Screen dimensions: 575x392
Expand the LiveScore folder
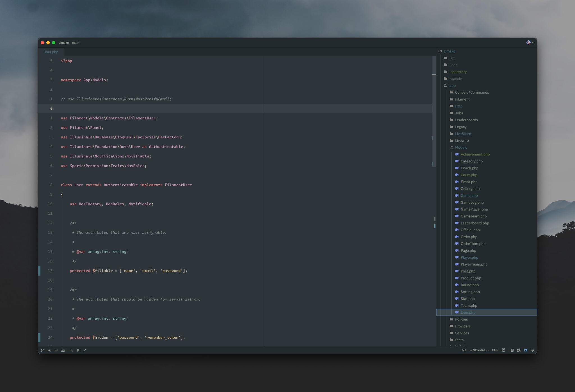point(487,134)
